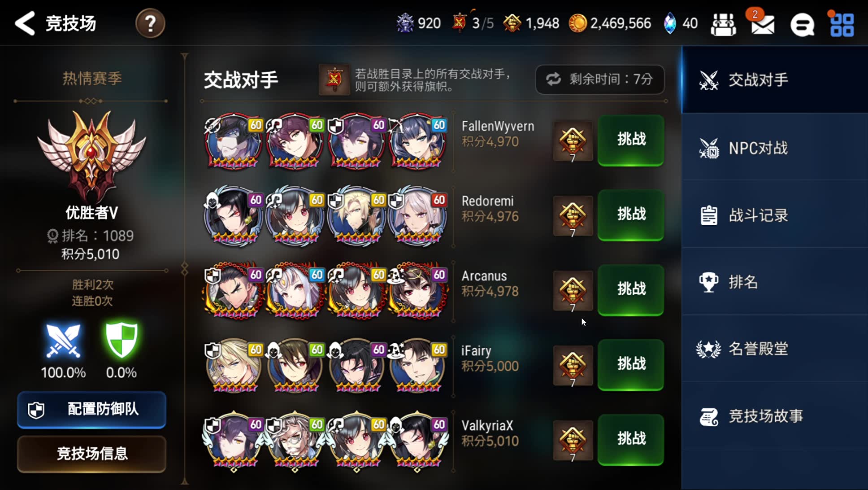
Task: Open the blue grid main menu icon
Action: coord(842,25)
